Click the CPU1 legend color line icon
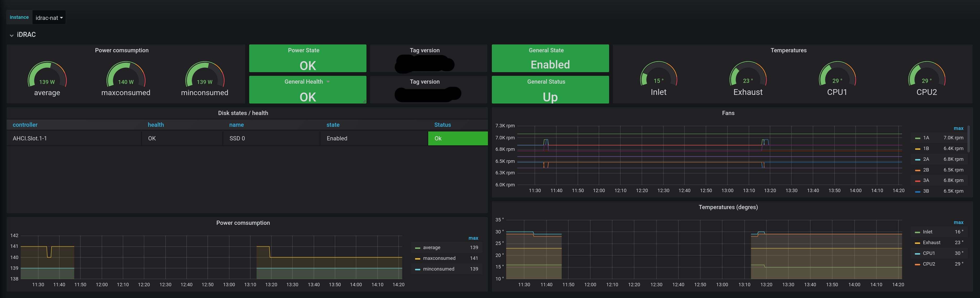This screenshot has width=980, height=298. pyautogui.click(x=917, y=254)
